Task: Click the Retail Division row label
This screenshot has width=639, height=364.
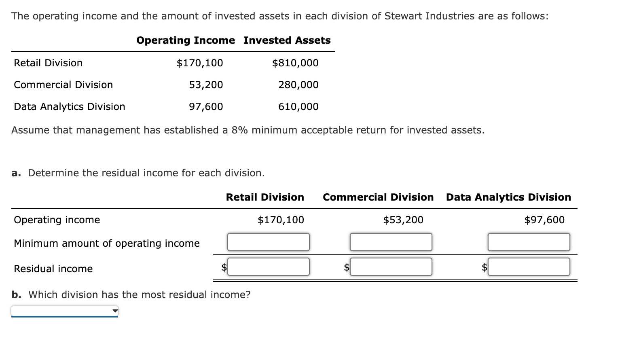Action: click(48, 63)
